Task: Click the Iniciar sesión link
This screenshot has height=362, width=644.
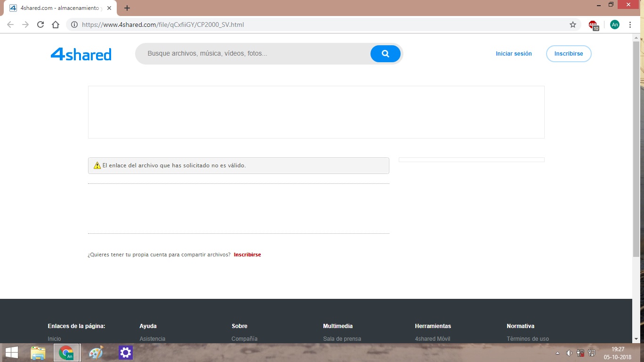Action: click(x=514, y=54)
